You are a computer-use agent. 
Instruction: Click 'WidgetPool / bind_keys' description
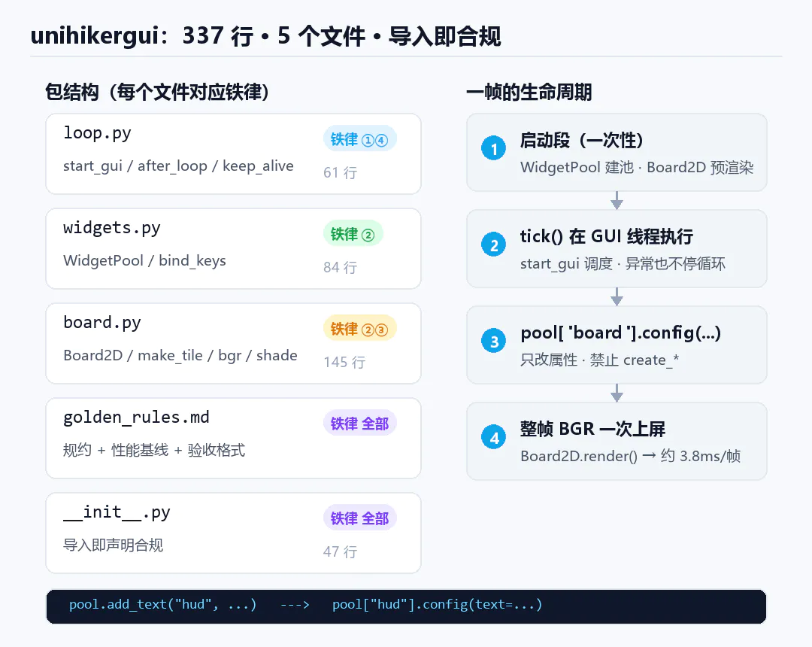(x=144, y=260)
